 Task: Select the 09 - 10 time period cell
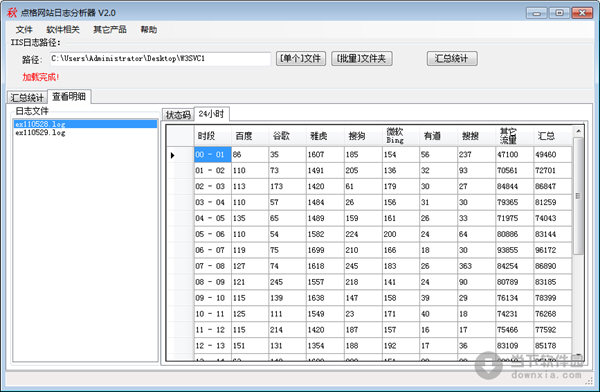click(212, 298)
